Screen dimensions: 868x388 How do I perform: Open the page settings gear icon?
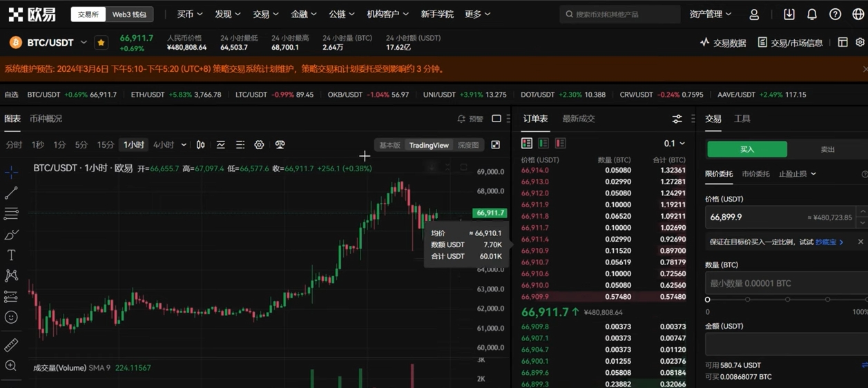[860, 42]
